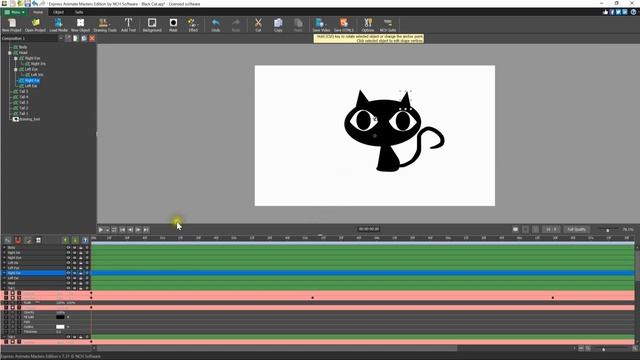Click the red delete composition icon
Image resolution: width=640 pixels, height=360 pixels.
point(92,38)
